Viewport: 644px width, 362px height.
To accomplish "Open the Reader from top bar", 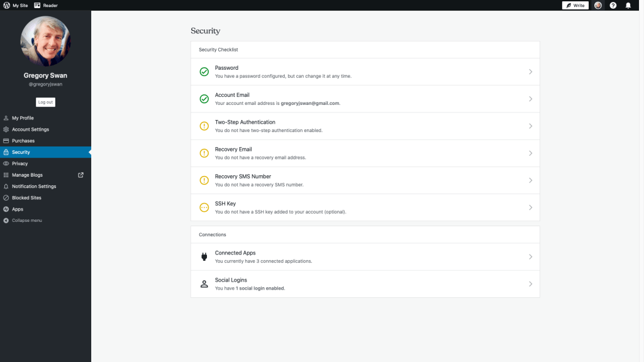I will coord(46,5).
